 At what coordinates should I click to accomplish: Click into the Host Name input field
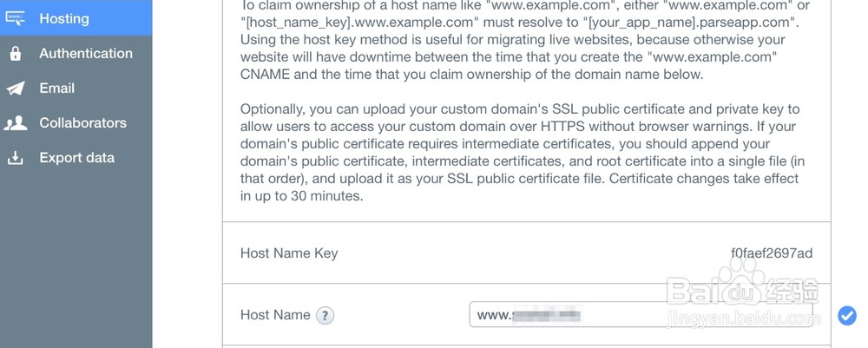pyautogui.click(x=641, y=315)
